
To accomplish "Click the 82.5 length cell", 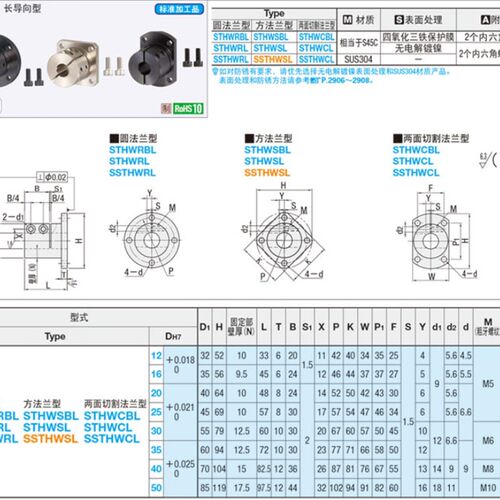I will point(264,469).
